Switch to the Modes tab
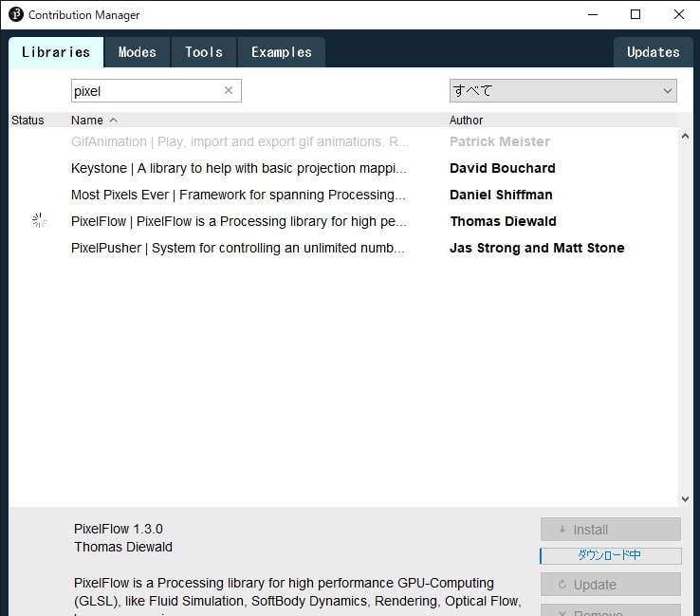Screen dimensions: 700x616 [137, 52]
